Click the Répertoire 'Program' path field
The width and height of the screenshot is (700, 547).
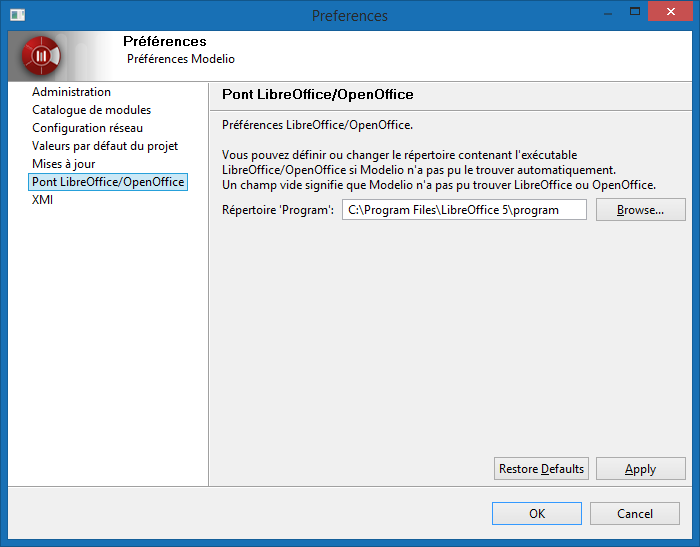464,210
